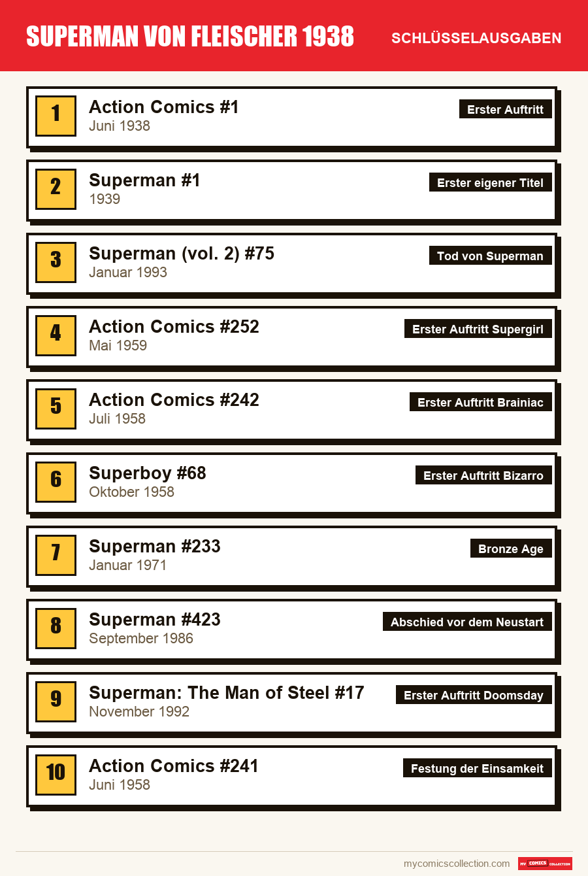Screen dimensions: 588x876
Task: Click the Superman von Fleischer 1938 heading
Action: pyautogui.click(x=190, y=37)
